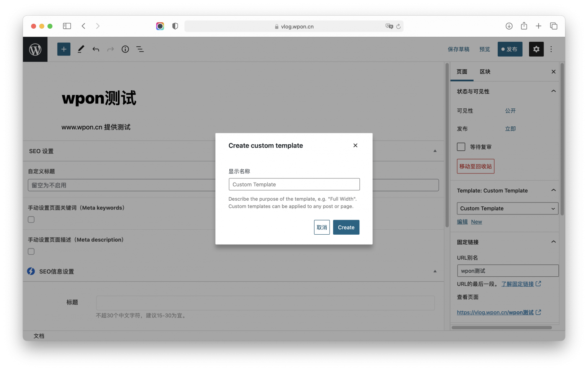Click the Create button
This screenshot has height=371, width=588.
tap(346, 227)
